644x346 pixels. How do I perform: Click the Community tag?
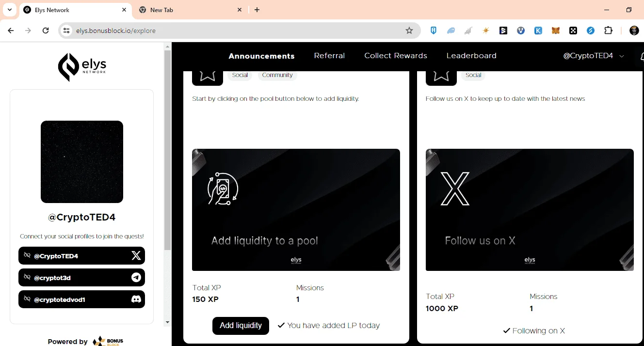tap(277, 75)
